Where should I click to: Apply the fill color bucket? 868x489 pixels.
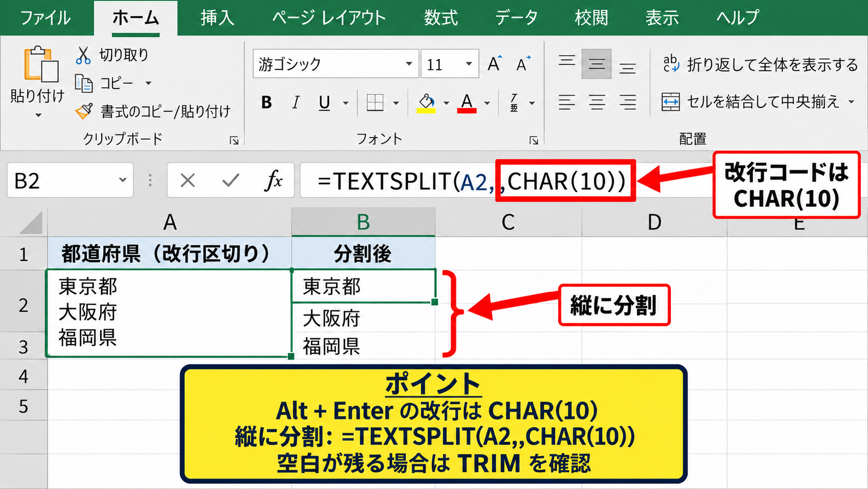[427, 103]
